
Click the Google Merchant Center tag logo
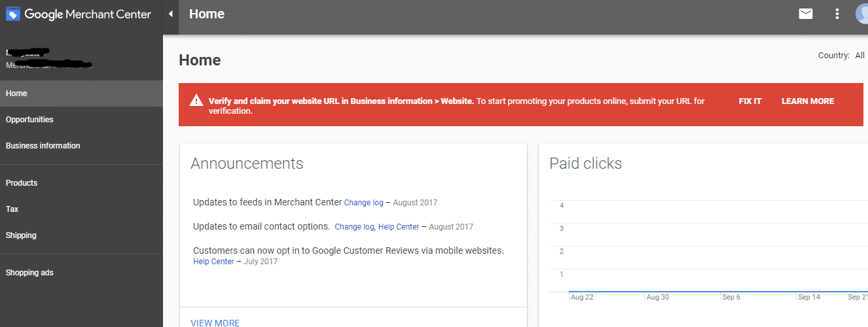pyautogui.click(x=13, y=14)
